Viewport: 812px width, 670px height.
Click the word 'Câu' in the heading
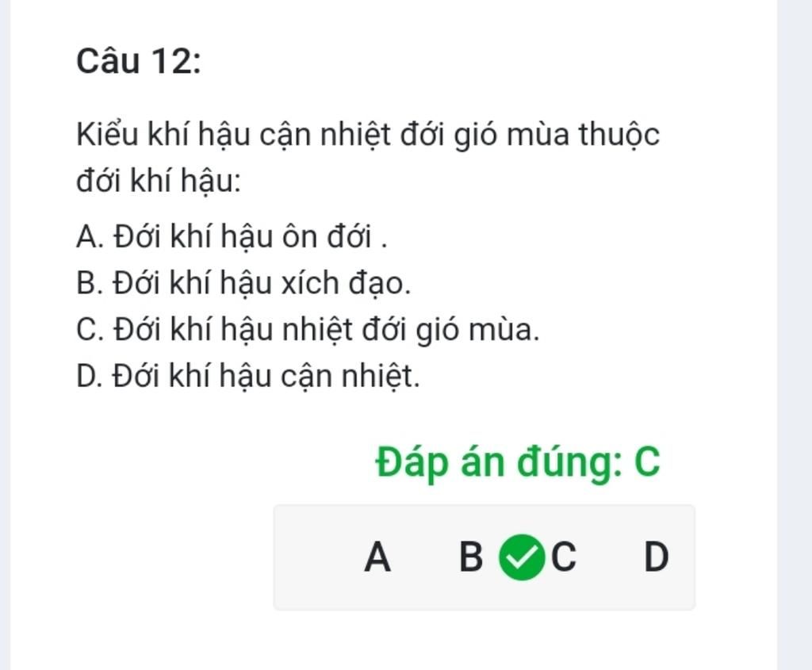108,62
